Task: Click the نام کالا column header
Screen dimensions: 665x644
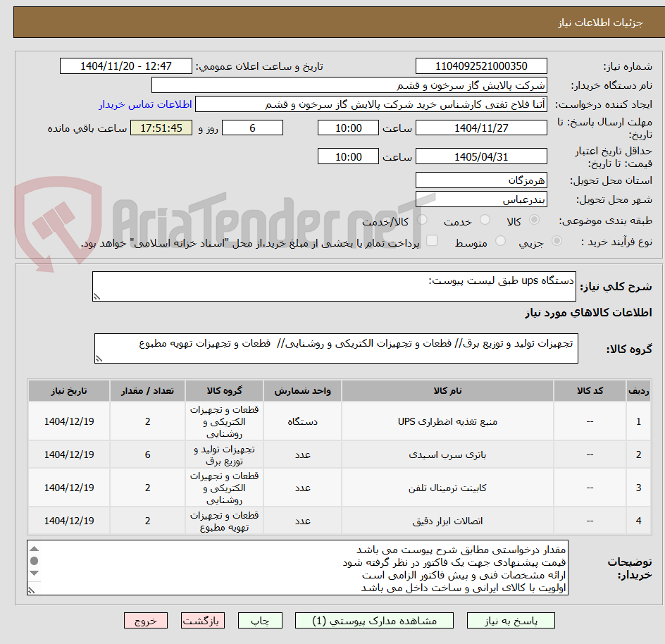Action: coord(447,391)
